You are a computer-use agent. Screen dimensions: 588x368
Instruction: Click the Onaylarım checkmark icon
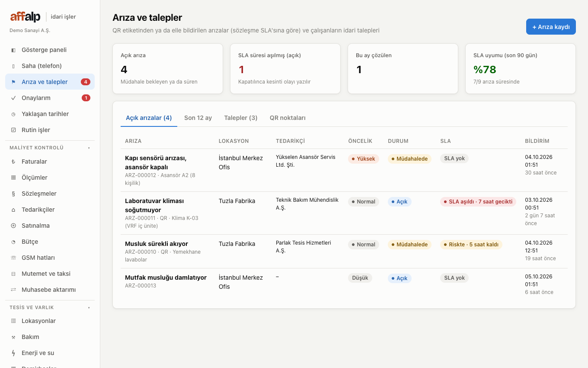click(x=13, y=98)
